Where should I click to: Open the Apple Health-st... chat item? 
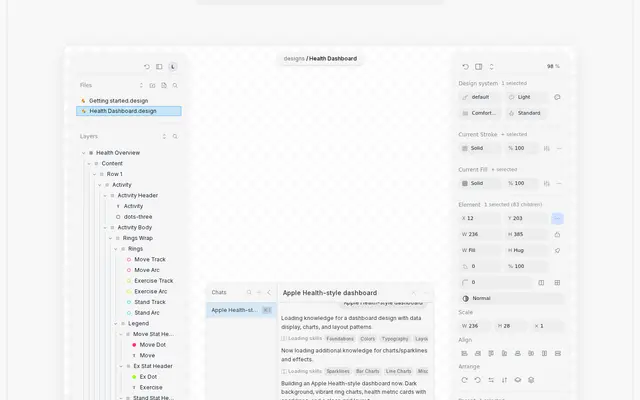click(x=241, y=310)
